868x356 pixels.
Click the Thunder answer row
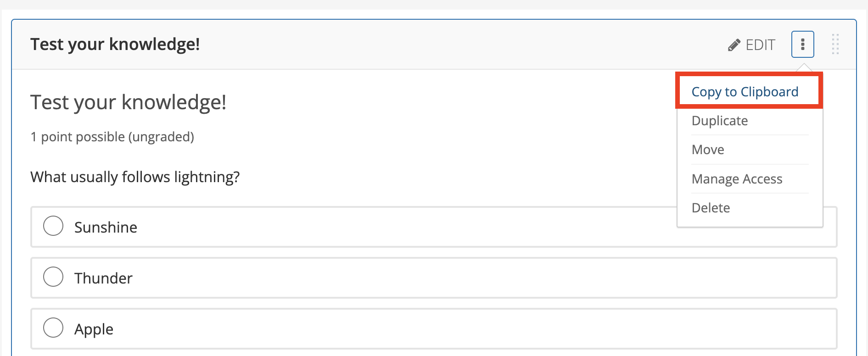(x=321, y=278)
